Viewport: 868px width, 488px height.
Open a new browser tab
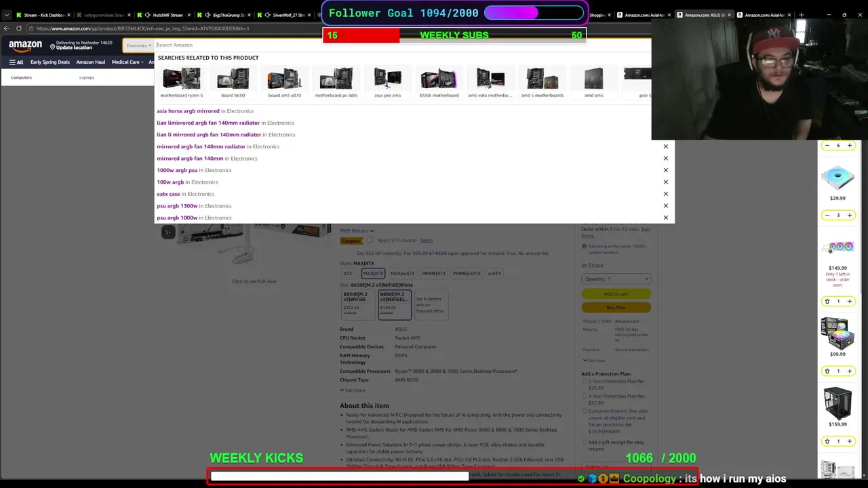[x=801, y=15]
